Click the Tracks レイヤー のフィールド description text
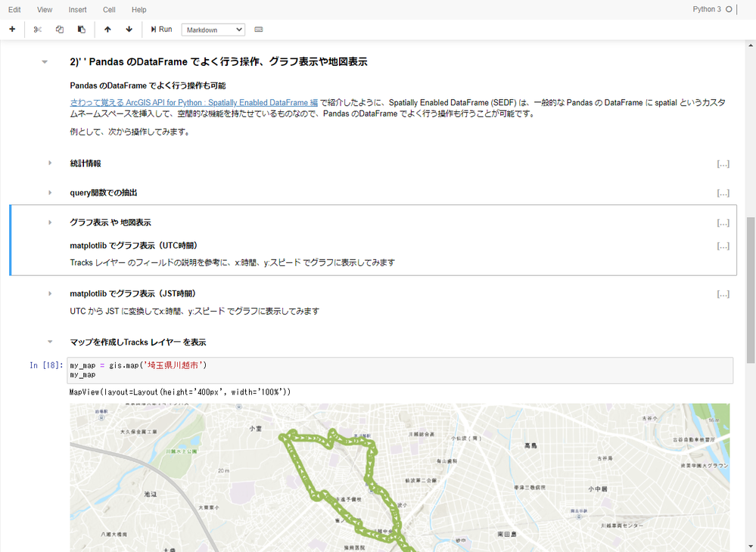The height and width of the screenshot is (552, 756). click(232, 262)
